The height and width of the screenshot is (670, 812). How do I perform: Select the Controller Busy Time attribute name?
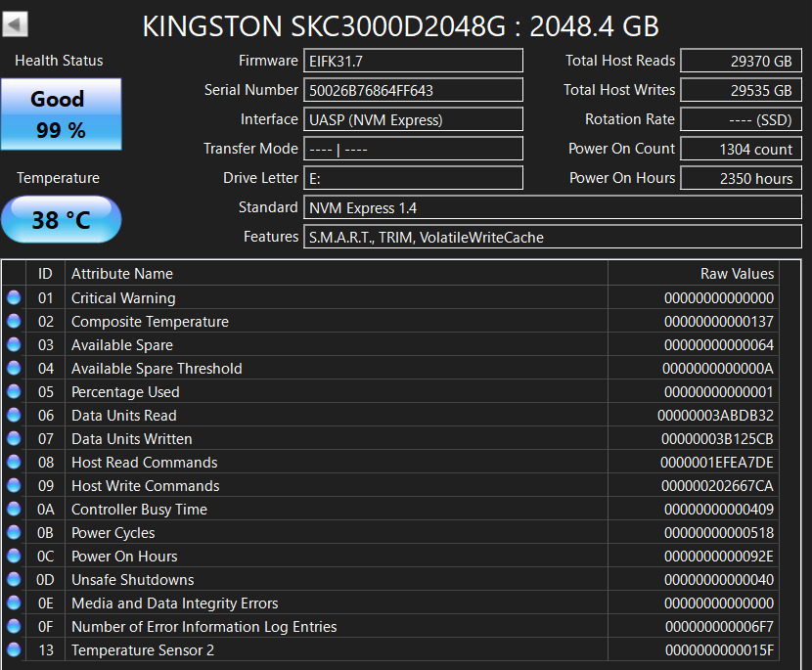pyautogui.click(x=139, y=510)
